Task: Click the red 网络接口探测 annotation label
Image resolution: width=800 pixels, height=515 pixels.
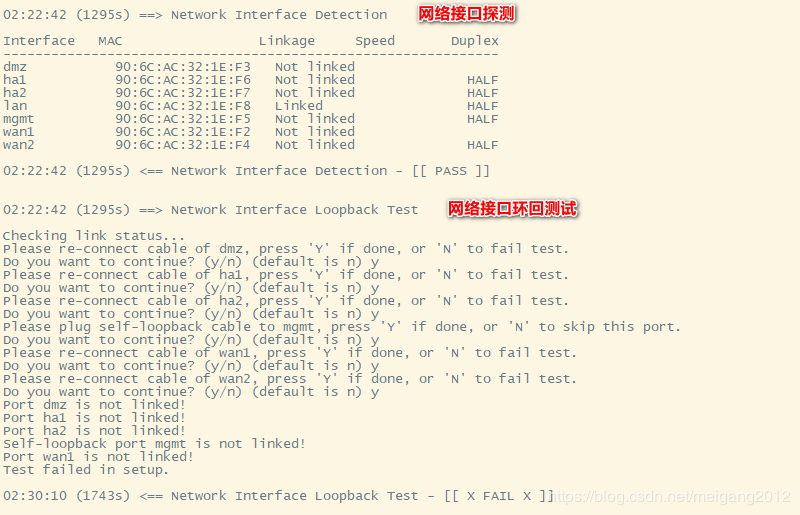Action: coord(466,14)
